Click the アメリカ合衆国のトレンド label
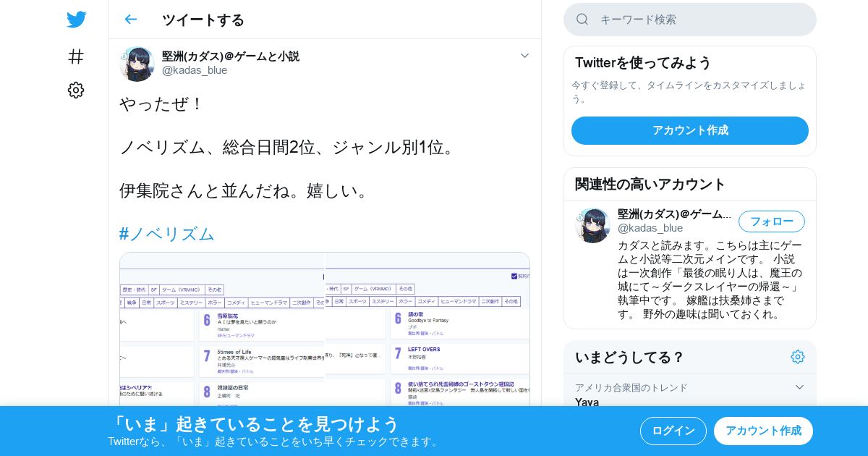The width and height of the screenshot is (868, 456). pos(631,387)
